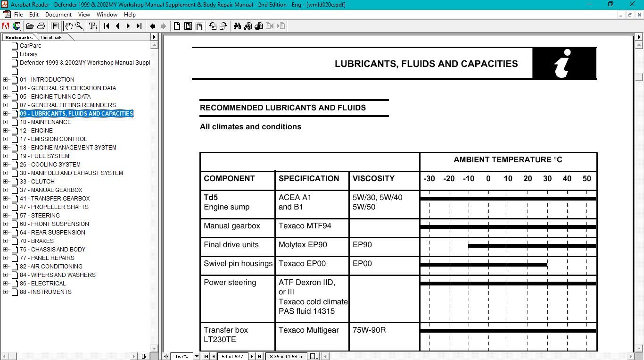This screenshot has width=644, height=360.
Task: Rotate view counterclockwise icon
Action: click(x=213, y=26)
